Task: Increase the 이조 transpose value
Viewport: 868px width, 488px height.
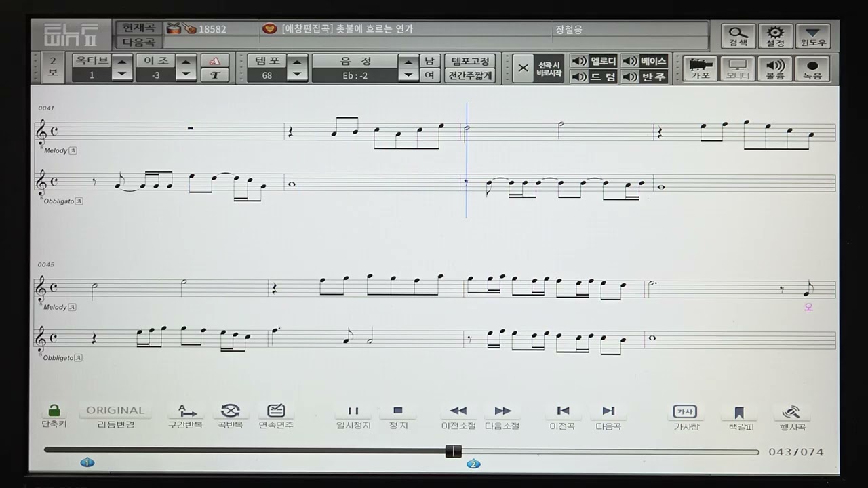Action: click(186, 61)
